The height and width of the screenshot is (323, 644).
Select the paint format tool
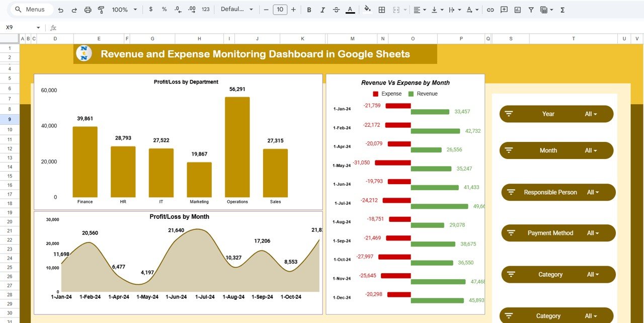click(x=100, y=10)
